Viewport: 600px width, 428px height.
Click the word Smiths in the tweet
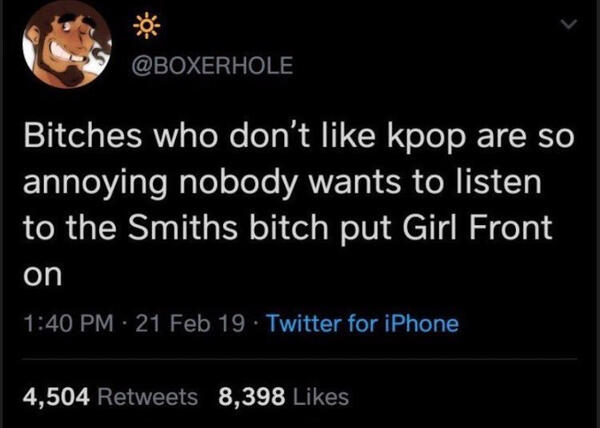coord(183,226)
